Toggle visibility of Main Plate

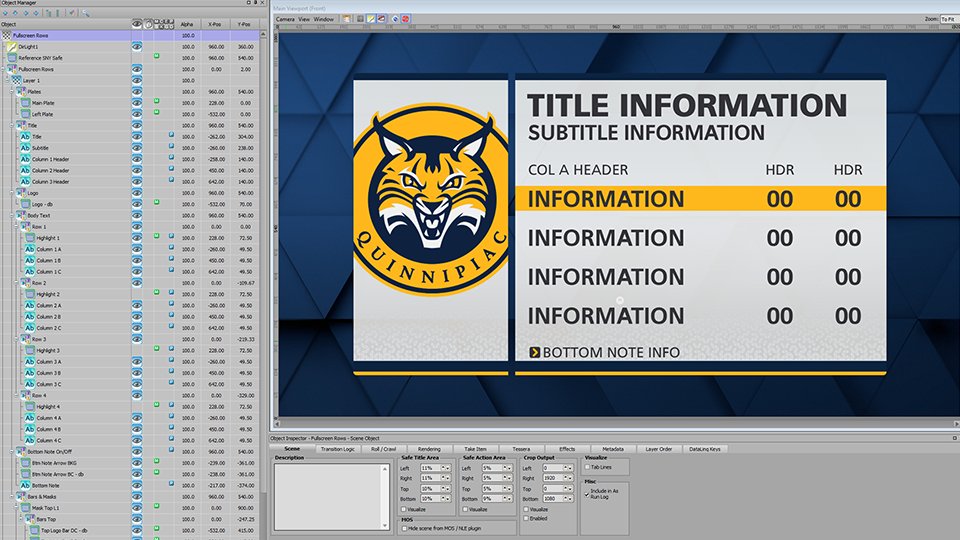[x=137, y=103]
